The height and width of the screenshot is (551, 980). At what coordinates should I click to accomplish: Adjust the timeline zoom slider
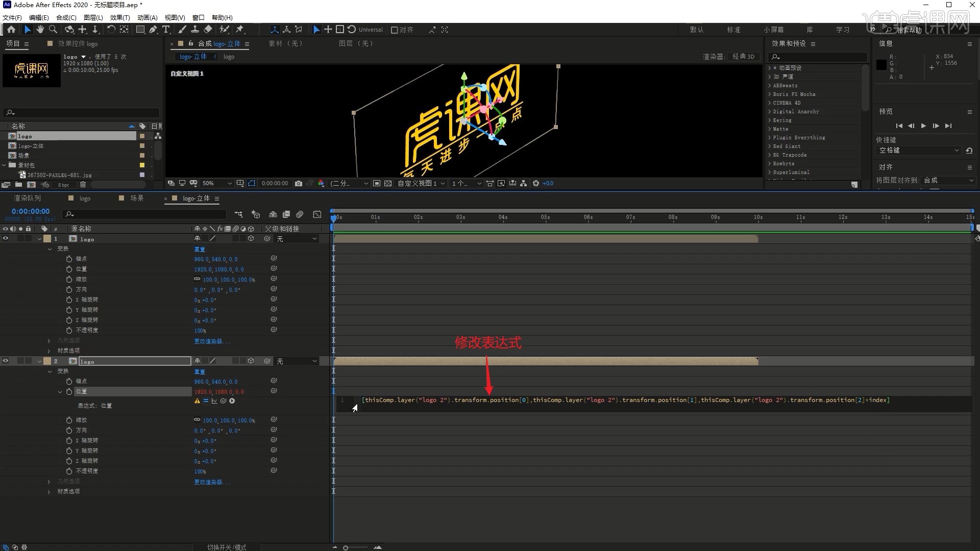pos(346,548)
